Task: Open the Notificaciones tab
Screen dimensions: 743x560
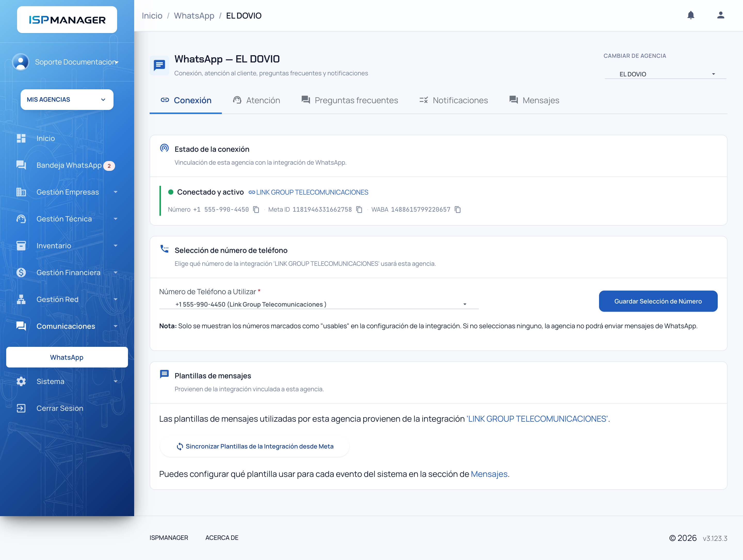Action: [x=454, y=100]
